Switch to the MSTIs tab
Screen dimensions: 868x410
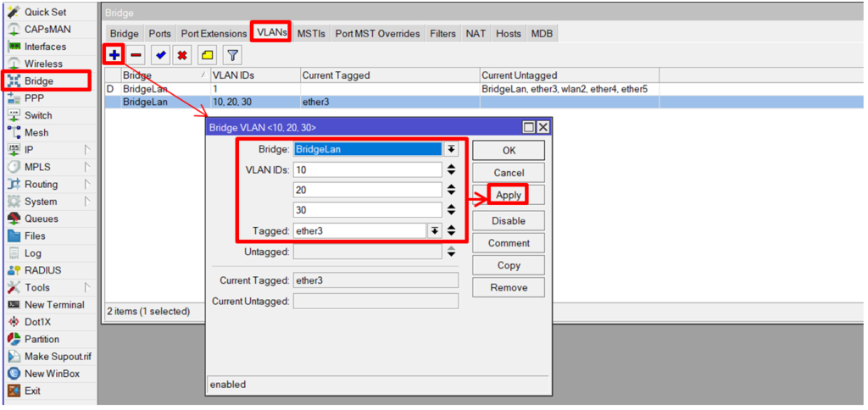pyautogui.click(x=310, y=34)
